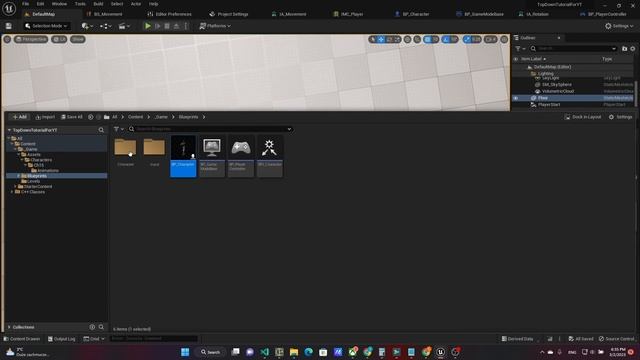Choose the select objects cursor tool in viewport
The image size is (640, 360).
click(373, 40)
